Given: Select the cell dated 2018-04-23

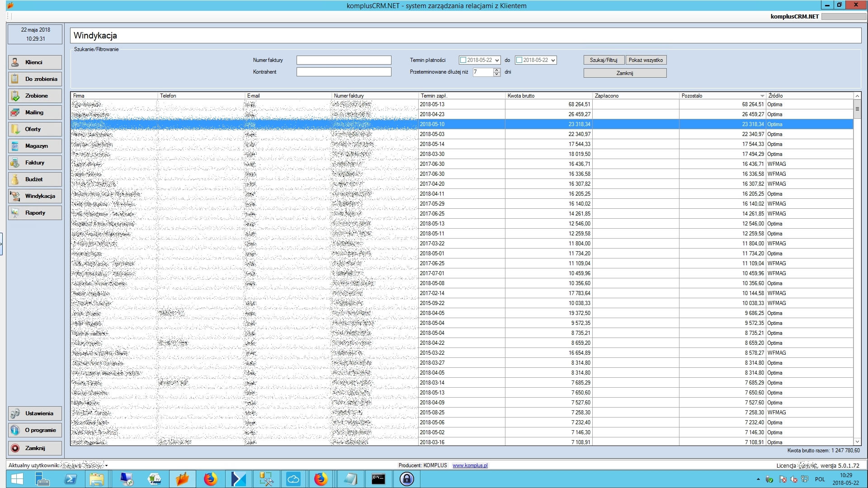Looking at the screenshot, I should coord(462,114).
